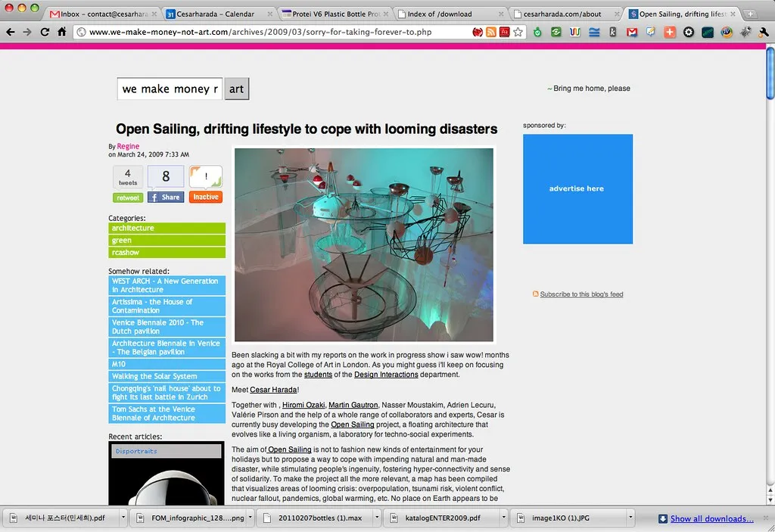Click the red Gmail extension icon
Image resolution: width=775 pixels, height=532 pixels.
pos(632,32)
